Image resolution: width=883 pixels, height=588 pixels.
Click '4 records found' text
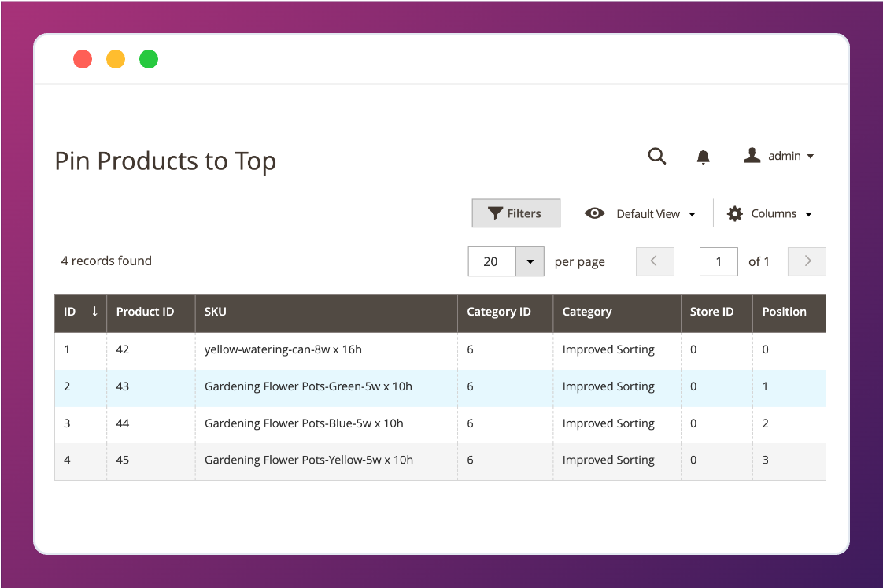(x=106, y=261)
